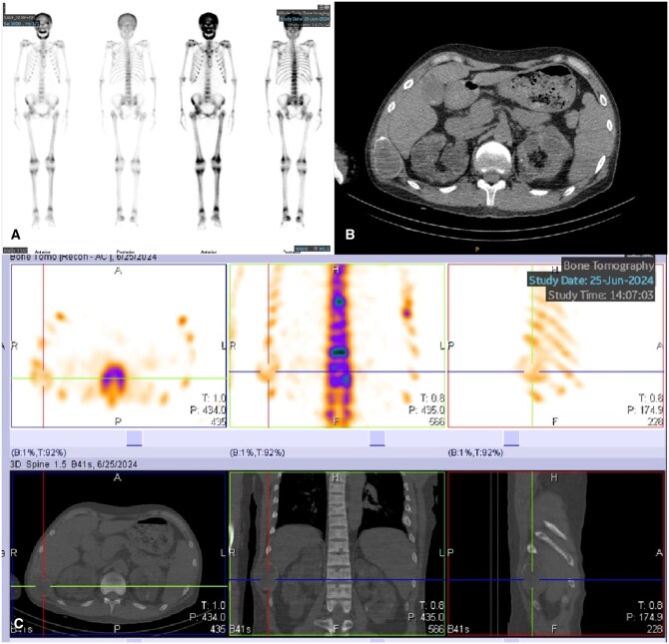
Task: Click the 'Bone Tomo [Recon - AC ], 6/25/2024' series title
Action: tap(83, 258)
